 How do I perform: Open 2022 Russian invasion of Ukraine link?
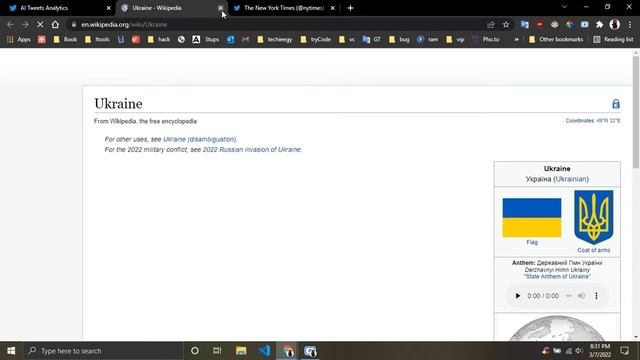tap(252, 149)
